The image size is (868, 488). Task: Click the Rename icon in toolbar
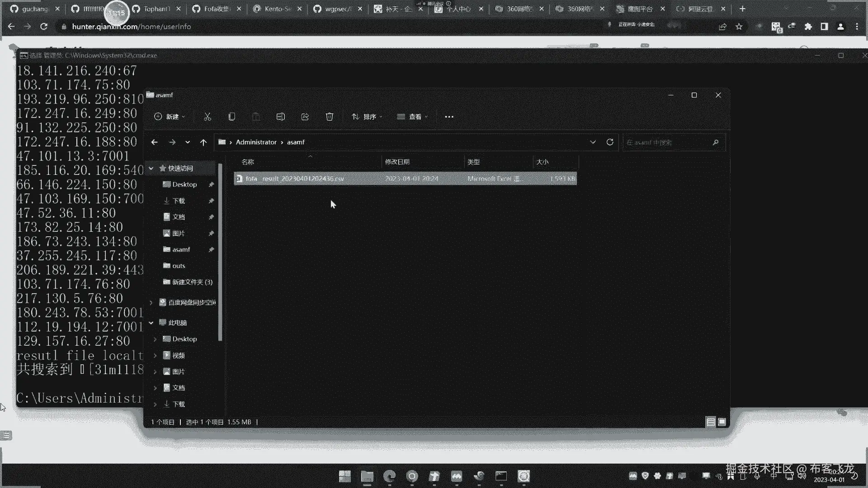[x=280, y=117]
